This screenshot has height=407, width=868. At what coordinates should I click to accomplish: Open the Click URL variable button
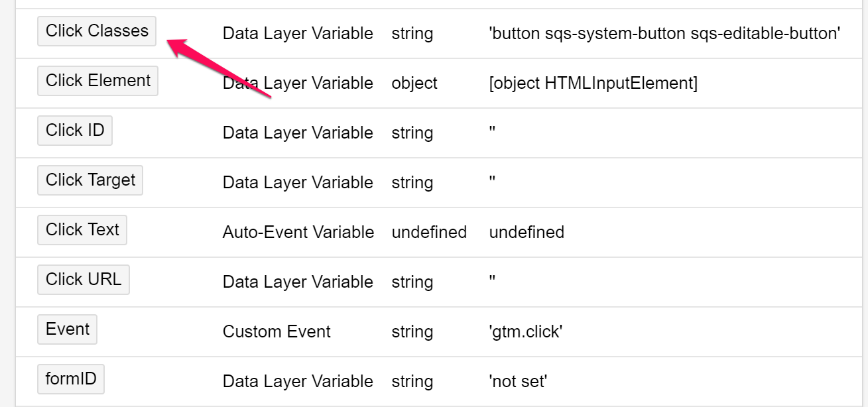pos(84,280)
